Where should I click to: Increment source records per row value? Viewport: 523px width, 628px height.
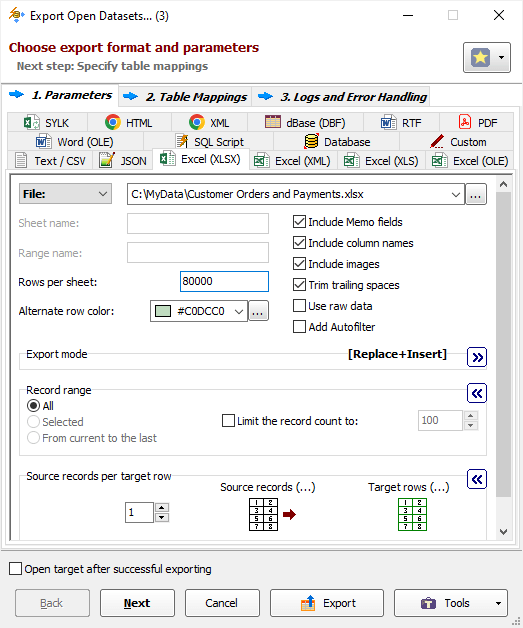(162, 508)
